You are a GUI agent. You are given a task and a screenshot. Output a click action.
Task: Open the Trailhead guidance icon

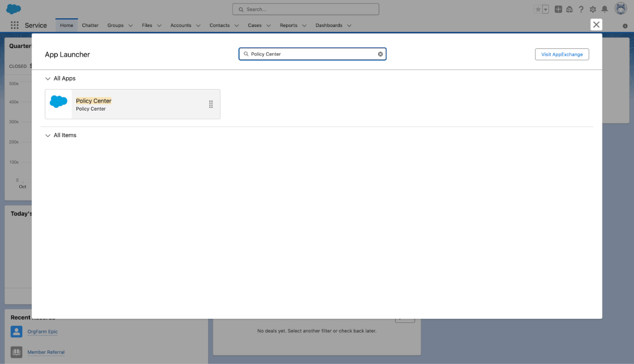[x=569, y=9]
